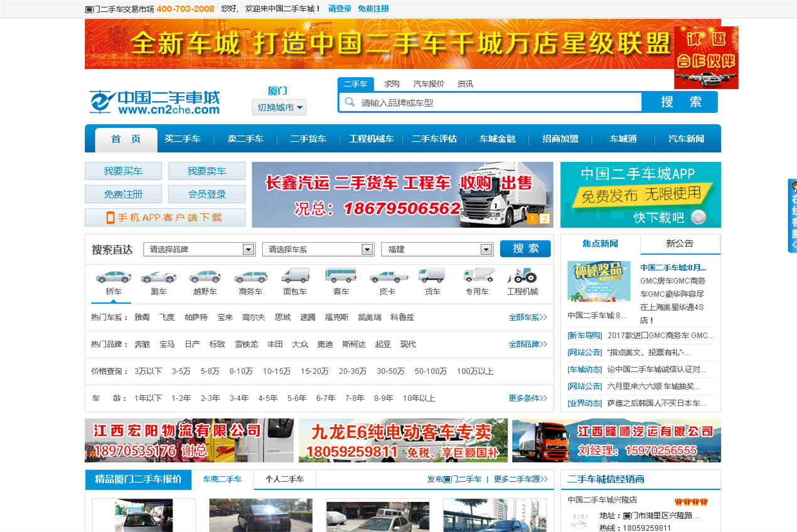The width and height of the screenshot is (797, 532).
Task: Open the 福建 province dropdown
Action: 437,249
